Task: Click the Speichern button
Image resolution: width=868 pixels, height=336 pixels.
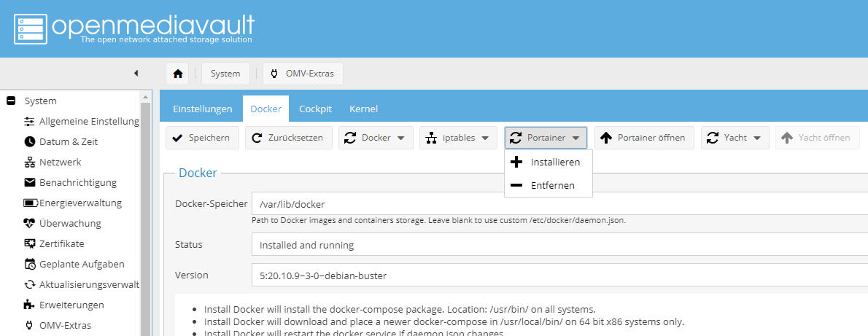Action: [202, 138]
